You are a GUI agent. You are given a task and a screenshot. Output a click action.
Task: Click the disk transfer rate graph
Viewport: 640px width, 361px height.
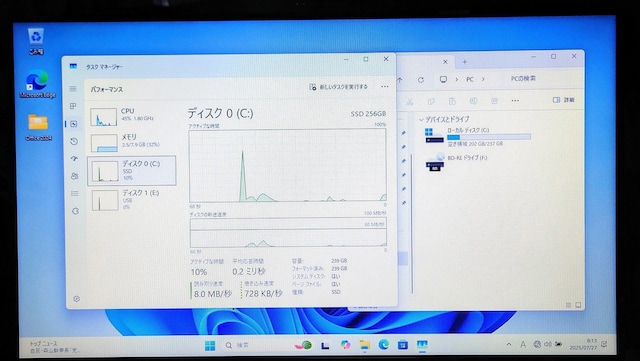[x=288, y=232]
